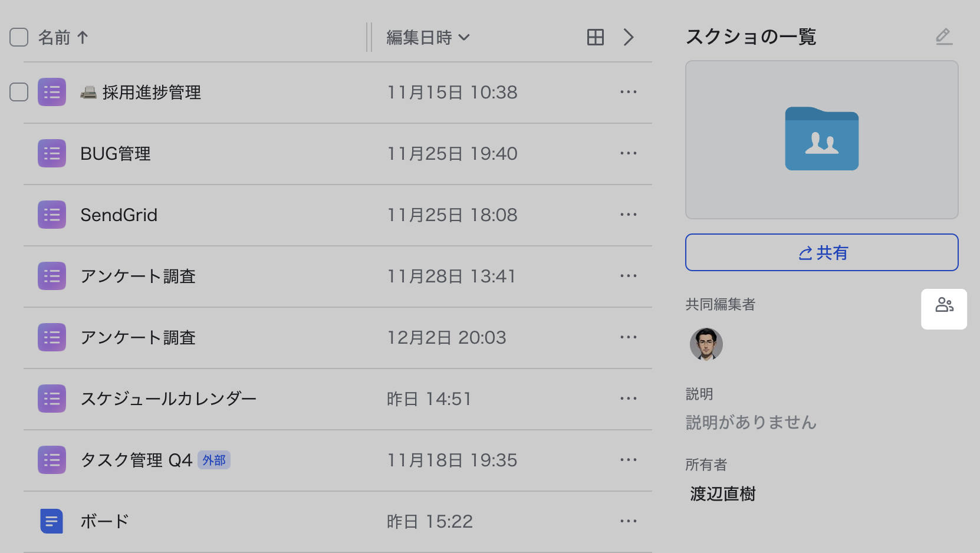The image size is (980, 553).
Task: Click the タスク管理 Q4 base icon
Action: coord(52,460)
